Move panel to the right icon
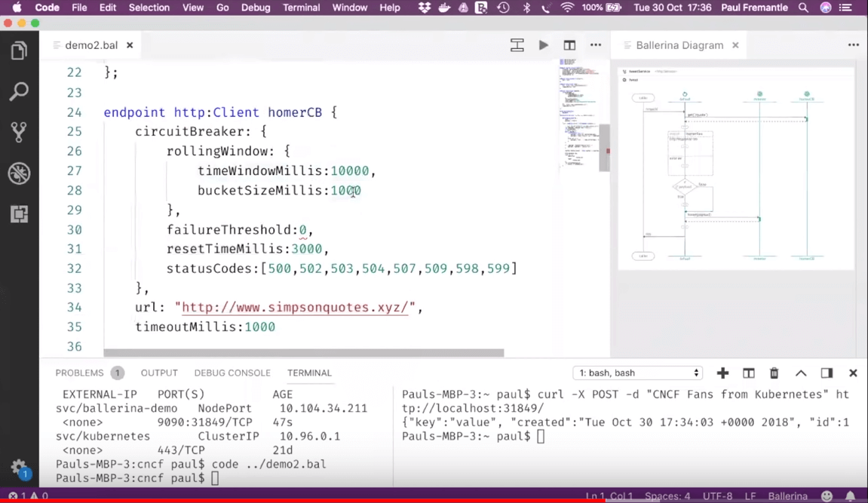This screenshot has width=868, height=503. (827, 373)
